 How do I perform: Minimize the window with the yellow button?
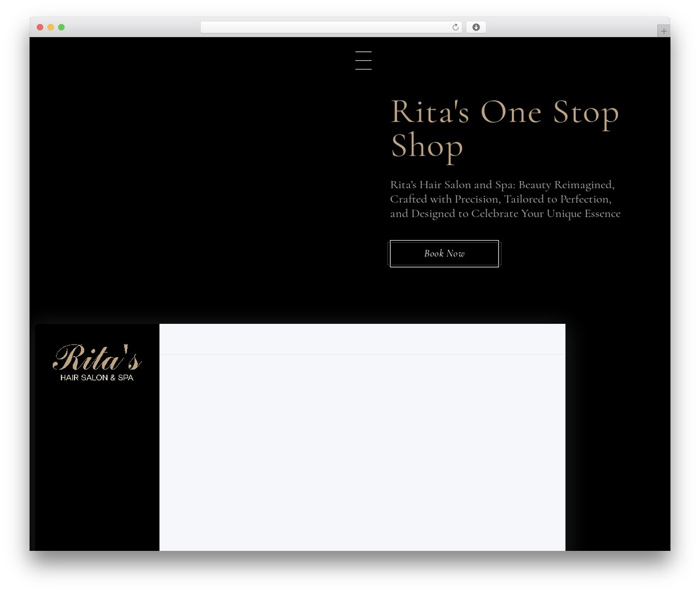[x=50, y=27]
